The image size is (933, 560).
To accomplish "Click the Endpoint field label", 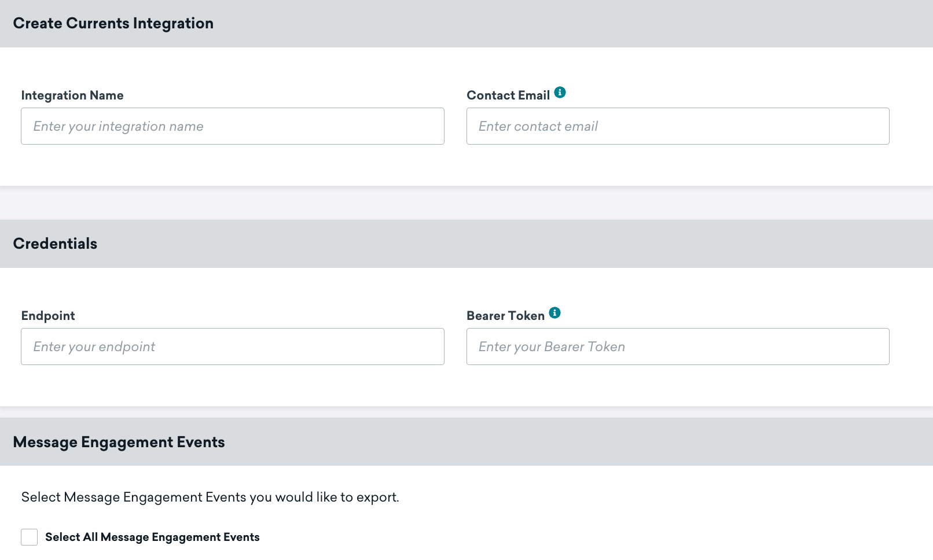I will click(48, 316).
